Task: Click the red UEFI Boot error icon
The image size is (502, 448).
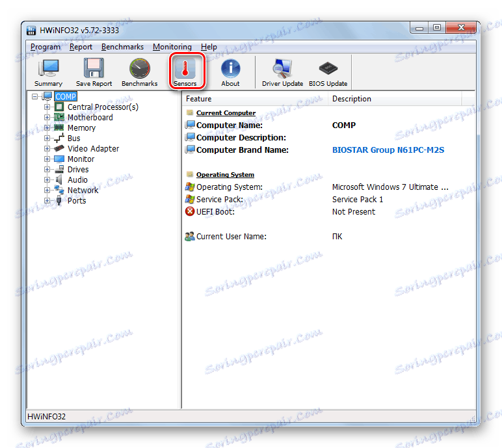Action: pos(189,211)
